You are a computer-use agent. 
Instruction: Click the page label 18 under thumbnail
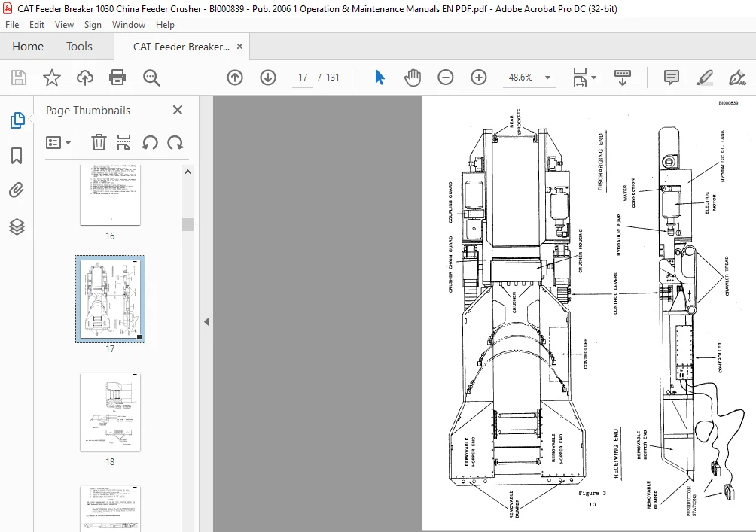(110, 462)
